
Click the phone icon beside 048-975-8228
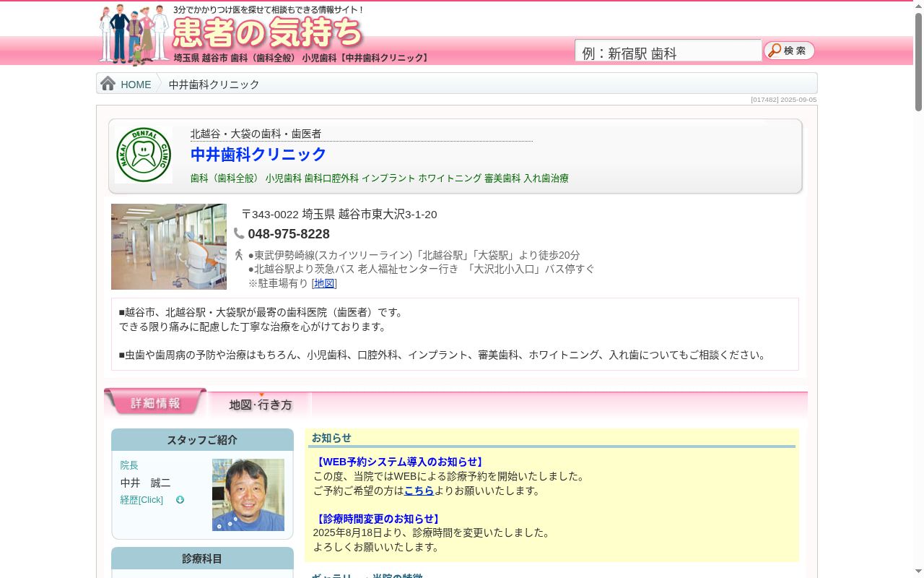click(x=239, y=233)
